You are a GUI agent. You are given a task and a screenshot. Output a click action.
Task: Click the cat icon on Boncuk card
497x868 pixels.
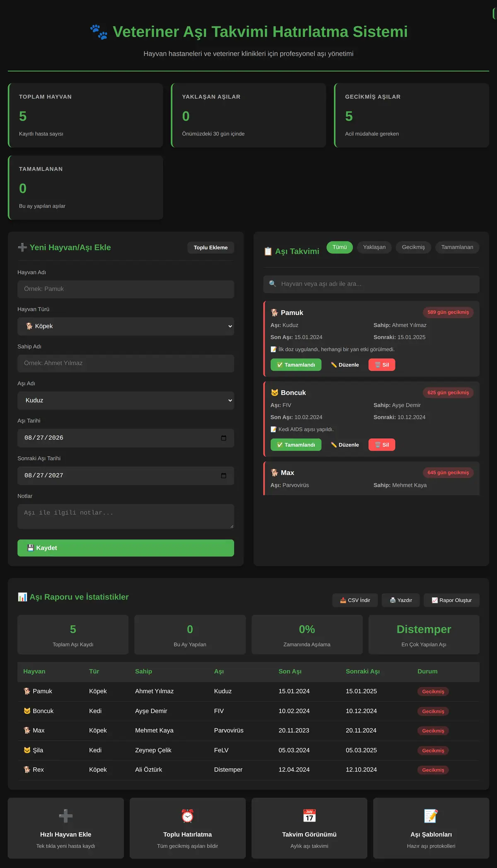tap(275, 393)
